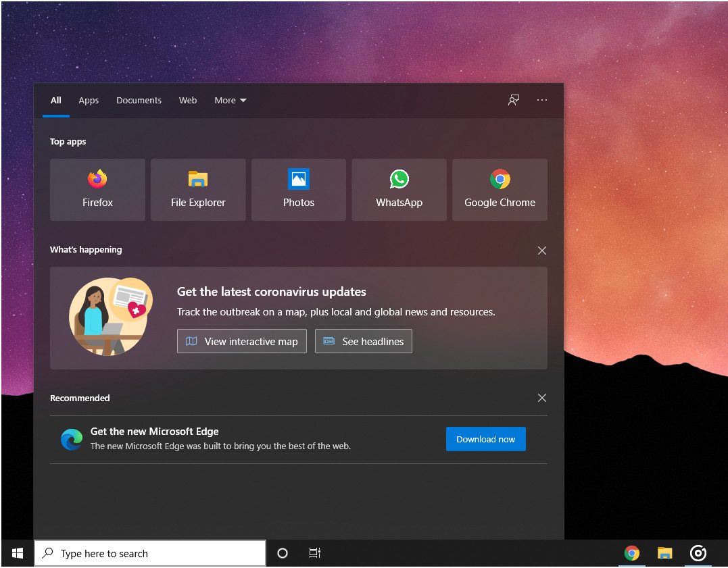Screen dimensions: 728x568
Task: Click the circular target app icon on taskbar
Action: (x=698, y=552)
